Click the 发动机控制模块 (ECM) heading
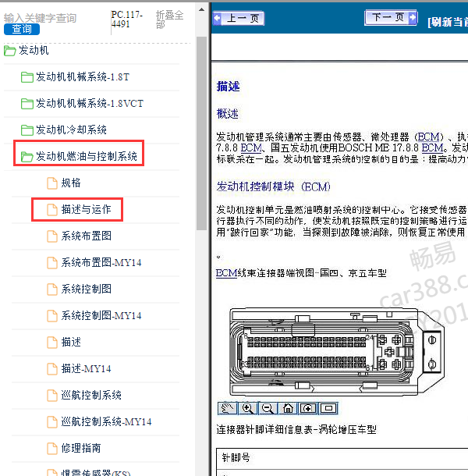Screen dimensions: 468x476 pyautogui.click(x=273, y=186)
